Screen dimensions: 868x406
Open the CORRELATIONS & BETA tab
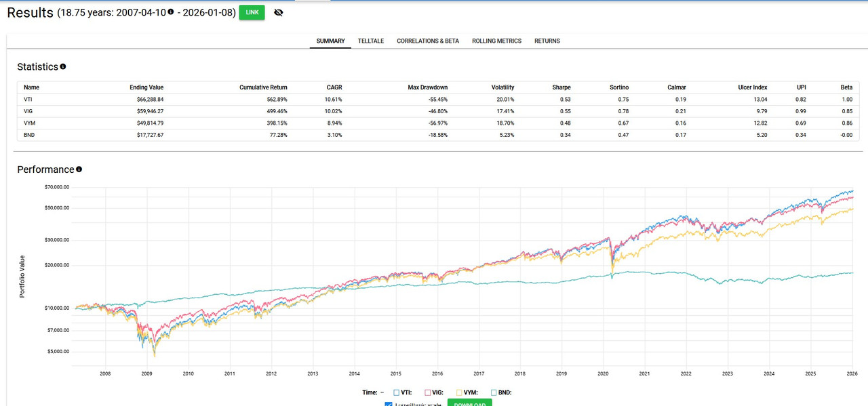point(428,41)
